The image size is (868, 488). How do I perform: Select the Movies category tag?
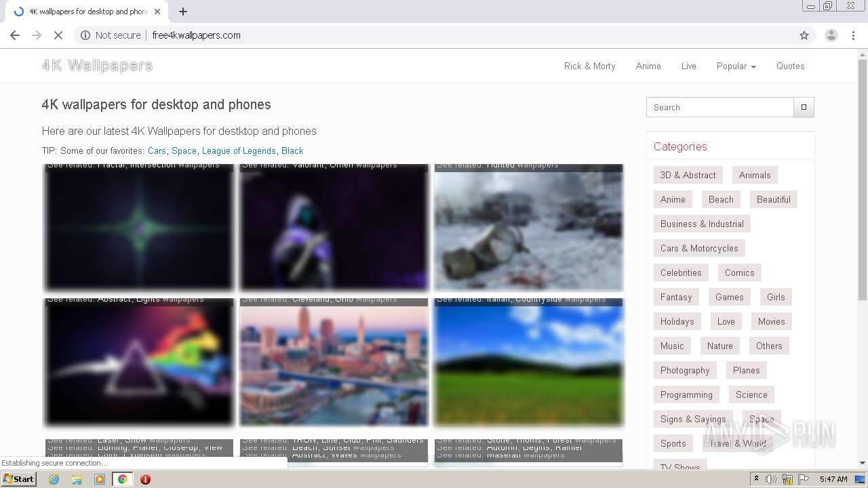click(771, 321)
